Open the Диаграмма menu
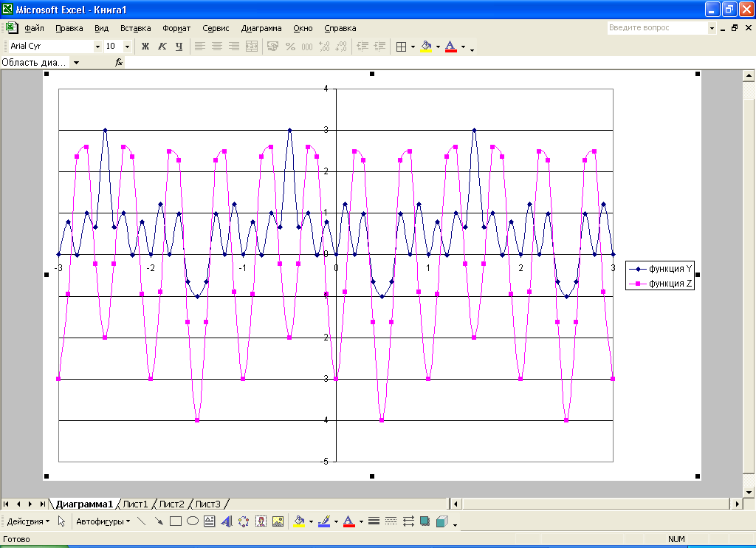This screenshot has height=548, width=756. coord(261,28)
